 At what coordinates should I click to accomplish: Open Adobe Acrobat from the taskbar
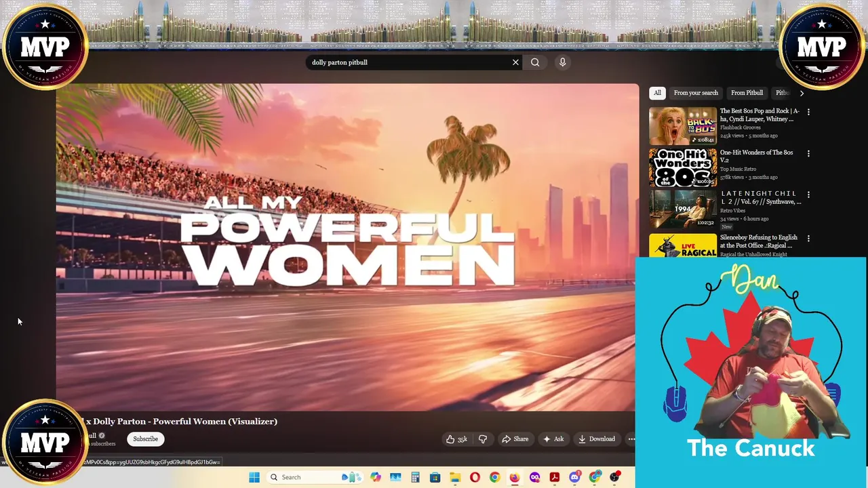click(554, 477)
